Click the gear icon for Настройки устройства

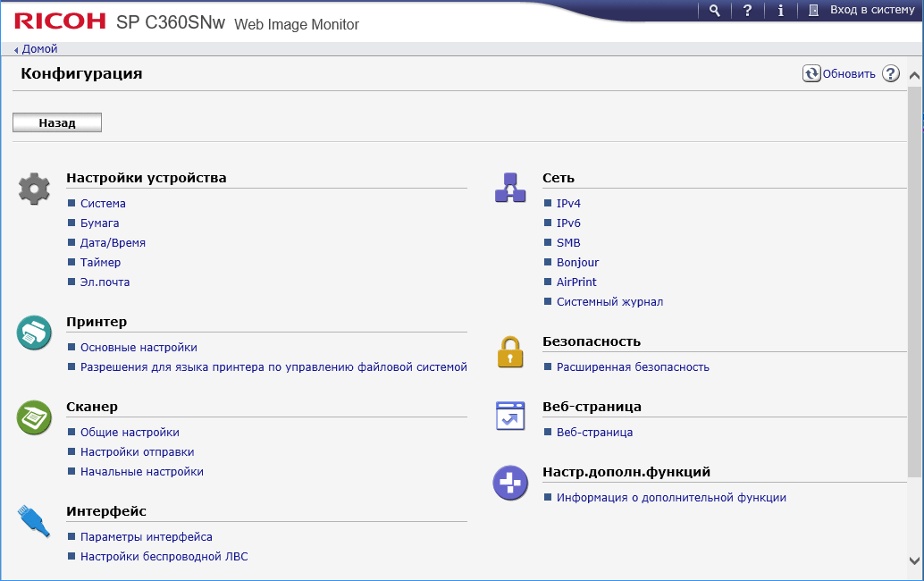[x=35, y=189]
